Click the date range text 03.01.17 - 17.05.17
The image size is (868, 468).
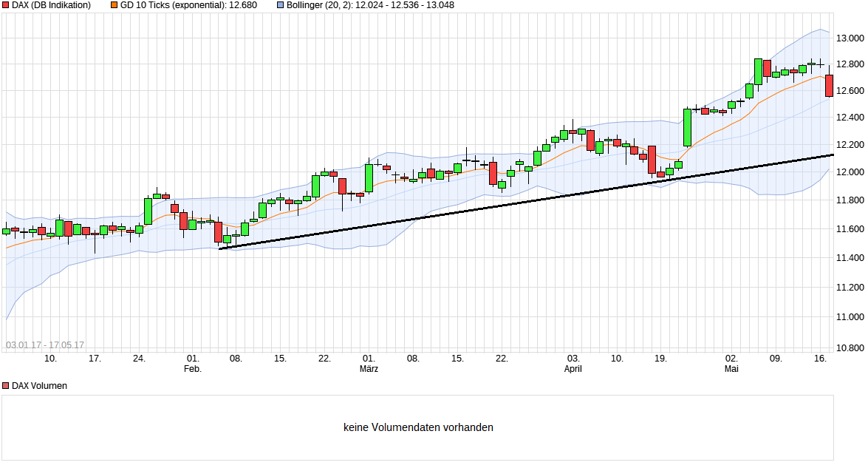point(47,343)
